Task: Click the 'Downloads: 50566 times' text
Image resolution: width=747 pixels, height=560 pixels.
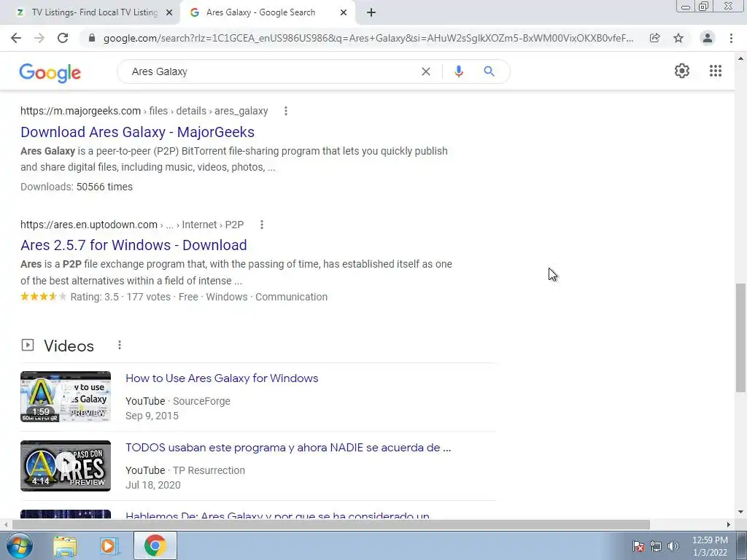Action: [77, 187]
